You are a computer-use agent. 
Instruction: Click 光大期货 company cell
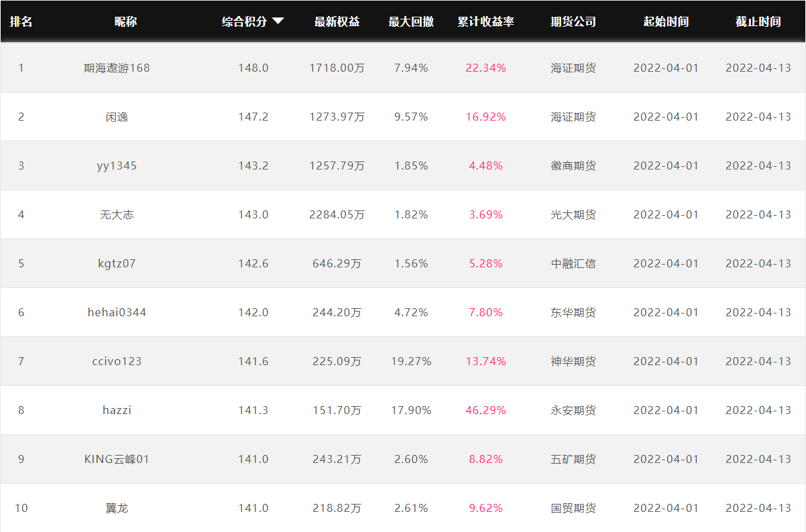tap(573, 214)
